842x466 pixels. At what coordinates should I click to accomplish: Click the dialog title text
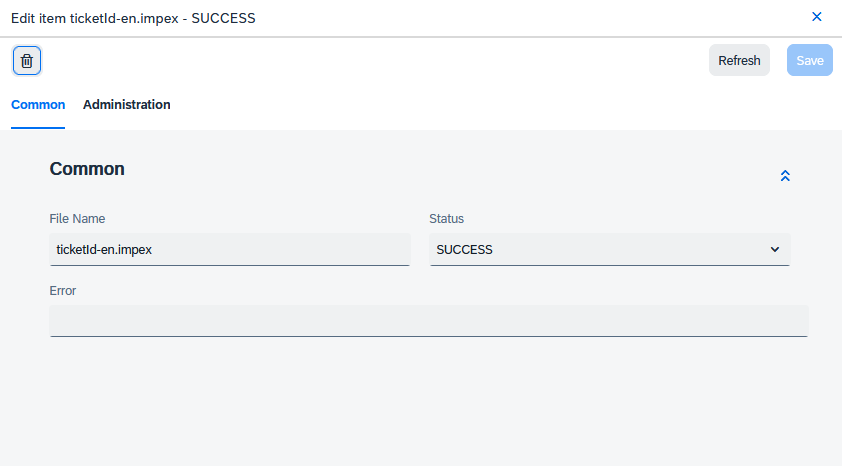pyautogui.click(x=133, y=18)
